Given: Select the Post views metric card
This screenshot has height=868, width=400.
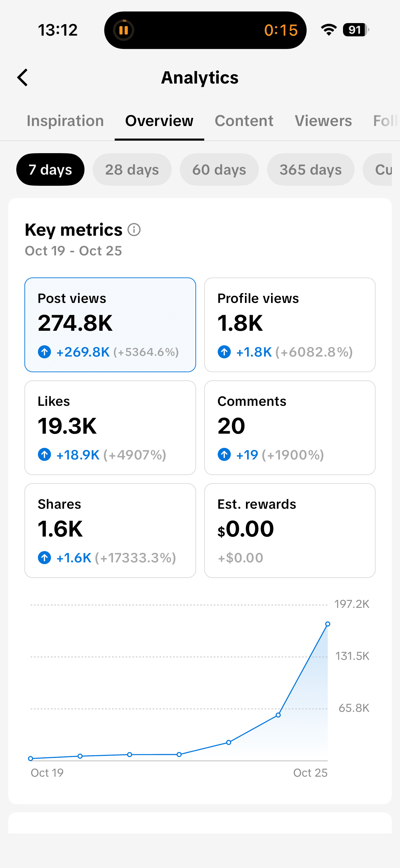Looking at the screenshot, I should [x=110, y=325].
